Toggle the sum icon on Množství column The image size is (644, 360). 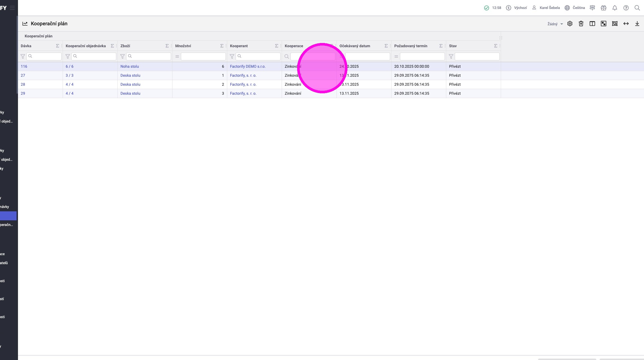pyautogui.click(x=222, y=46)
